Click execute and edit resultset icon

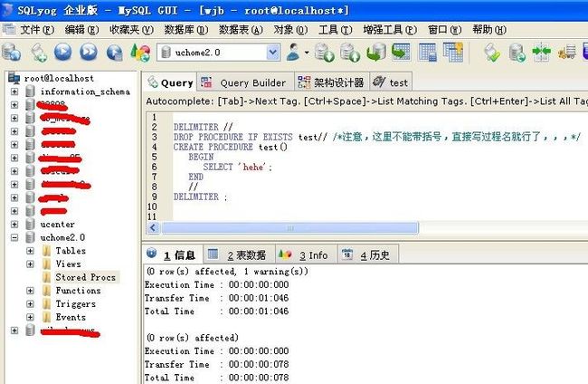click(x=114, y=53)
